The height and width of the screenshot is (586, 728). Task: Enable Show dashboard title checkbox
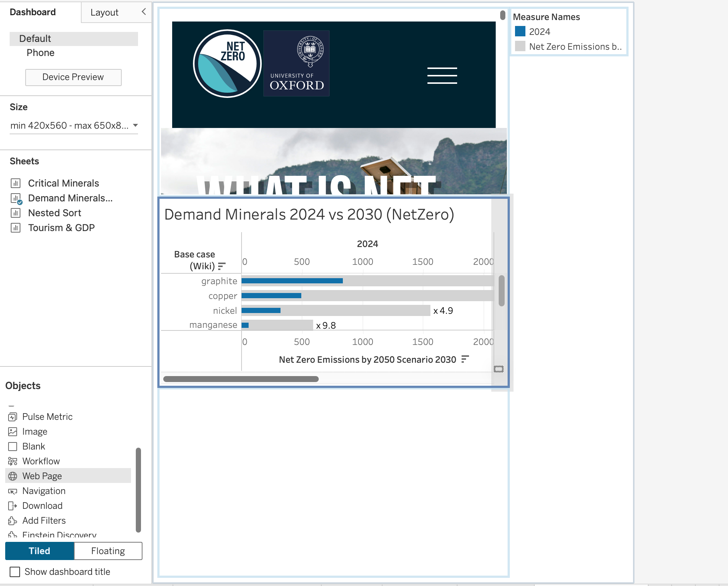tap(15, 572)
